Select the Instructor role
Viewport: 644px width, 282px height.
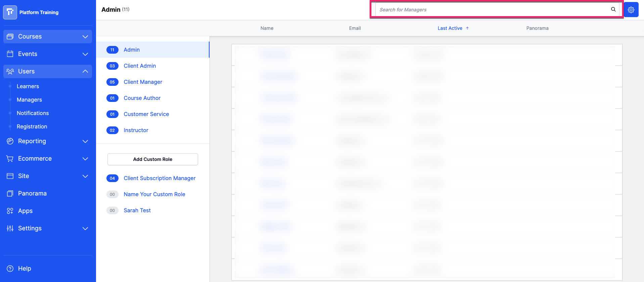coord(136,130)
